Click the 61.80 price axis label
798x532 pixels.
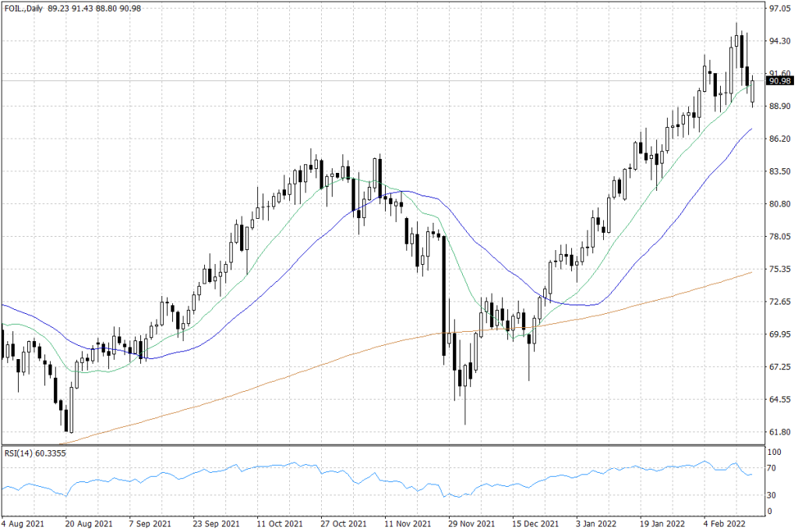780,432
